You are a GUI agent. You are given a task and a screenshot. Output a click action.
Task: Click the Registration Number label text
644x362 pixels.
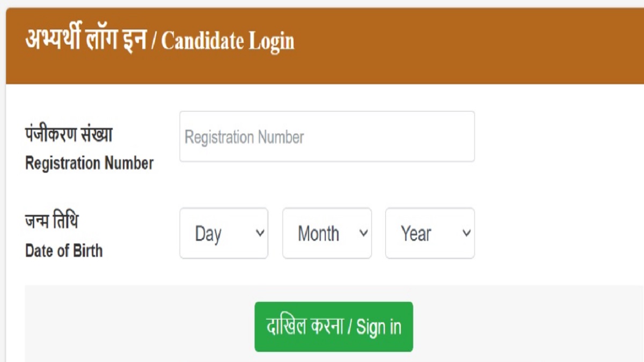click(x=89, y=164)
